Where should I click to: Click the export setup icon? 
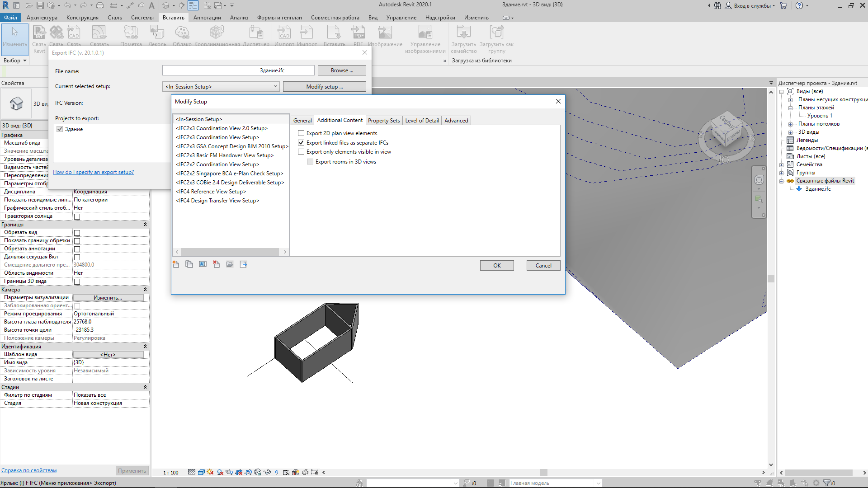click(243, 264)
